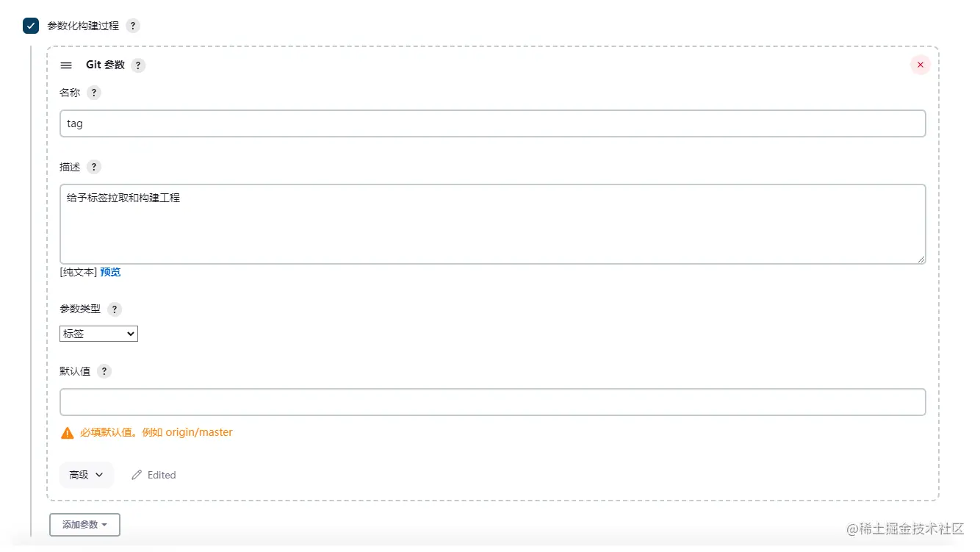Open the 参数类型 dropdown showing 标签
Screen dimensions: 980x552
point(98,334)
